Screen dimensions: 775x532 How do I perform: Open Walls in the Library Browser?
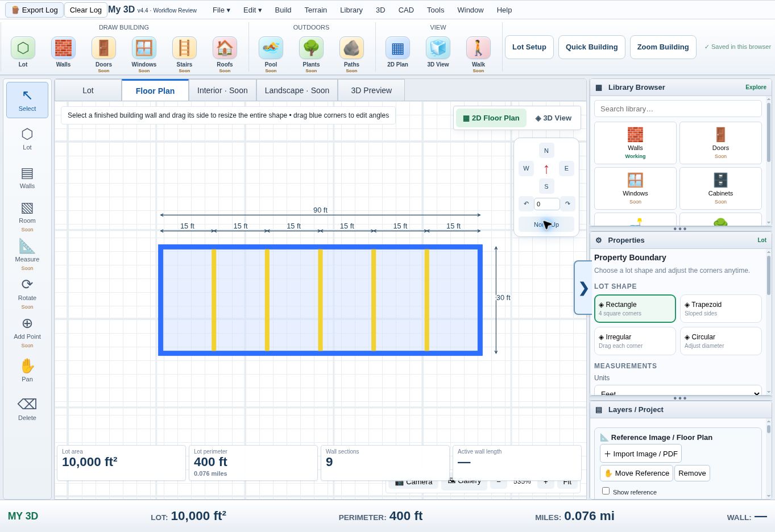(x=635, y=143)
